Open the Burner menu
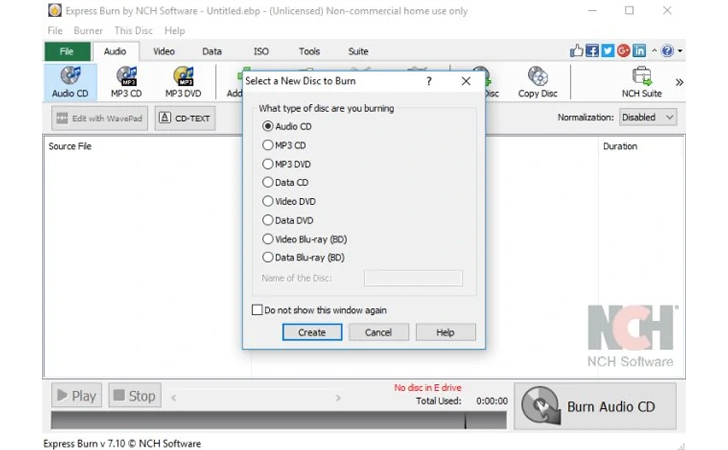 (88, 31)
